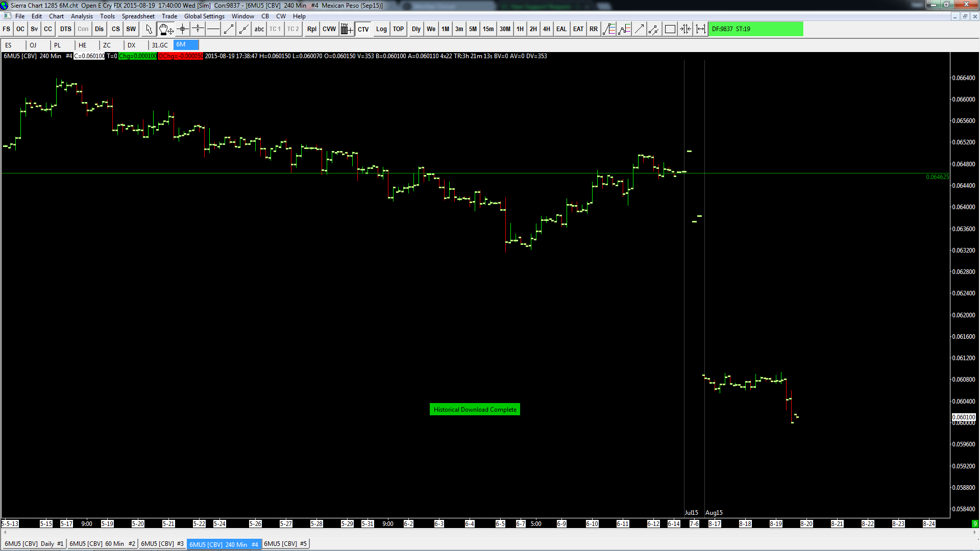Toggle the CTV toolbar button

pyautogui.click(x=363, y=29)
